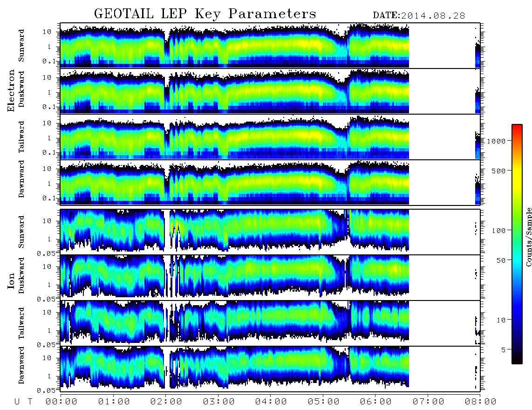The width and height of the screenshot is (532, 410).
Task: Click the Ion Tailward spectrogram panel
Action: click(270, 323)
